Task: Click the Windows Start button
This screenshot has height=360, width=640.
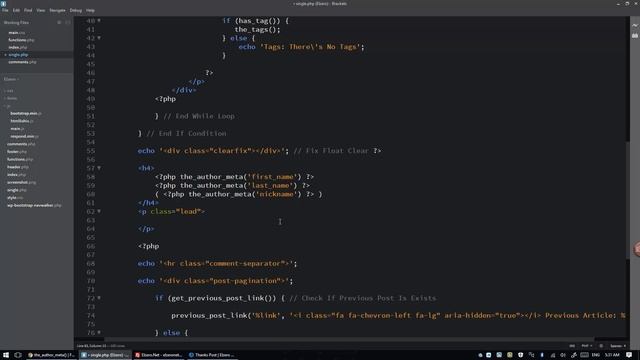Action: click(x=6, y=355)
